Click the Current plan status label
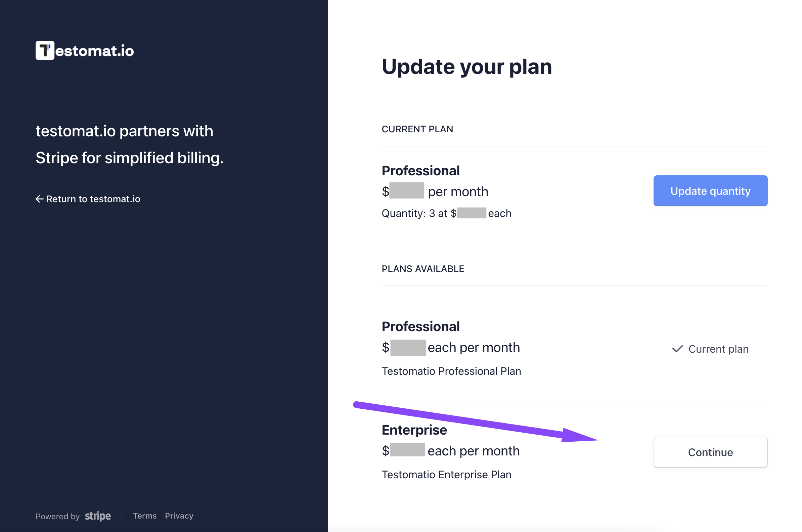The width and height of the screenshot is (802, 532). point(718,349)
